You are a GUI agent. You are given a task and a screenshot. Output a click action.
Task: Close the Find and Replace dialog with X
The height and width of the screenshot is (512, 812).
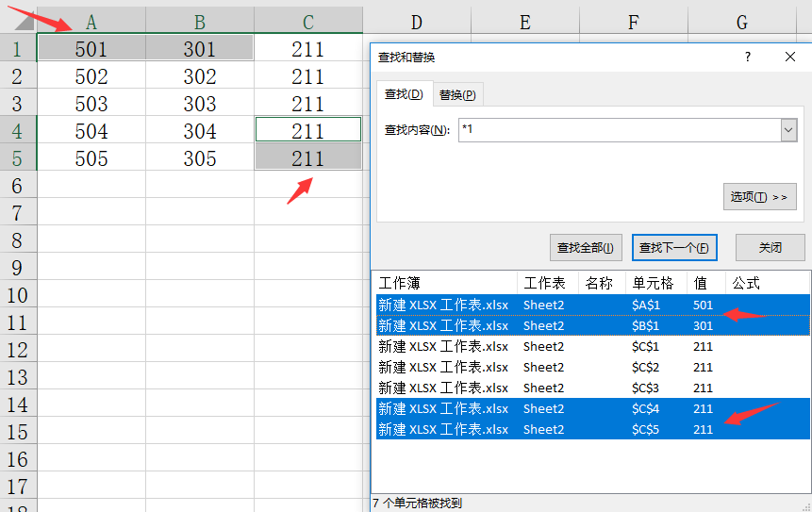790,57
